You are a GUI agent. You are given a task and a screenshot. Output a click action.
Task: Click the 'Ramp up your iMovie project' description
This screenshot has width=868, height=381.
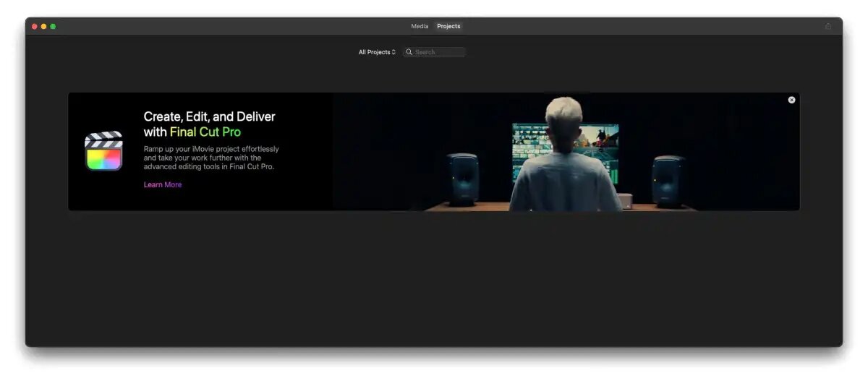click(x=211, y=158)
